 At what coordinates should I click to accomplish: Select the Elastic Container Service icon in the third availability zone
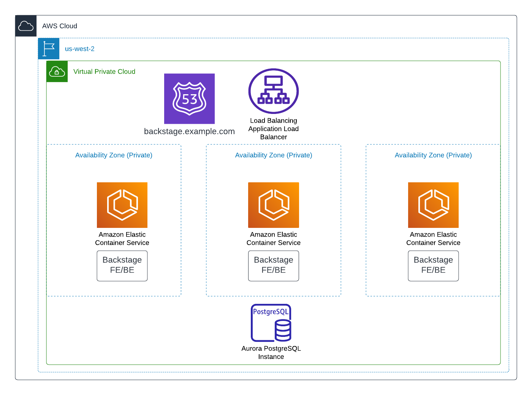click(x=433, y=205)
